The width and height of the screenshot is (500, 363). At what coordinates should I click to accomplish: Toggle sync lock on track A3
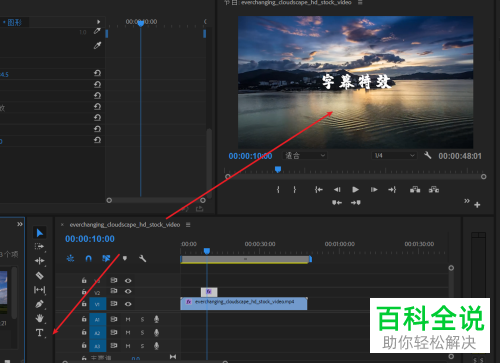(114, 346)
